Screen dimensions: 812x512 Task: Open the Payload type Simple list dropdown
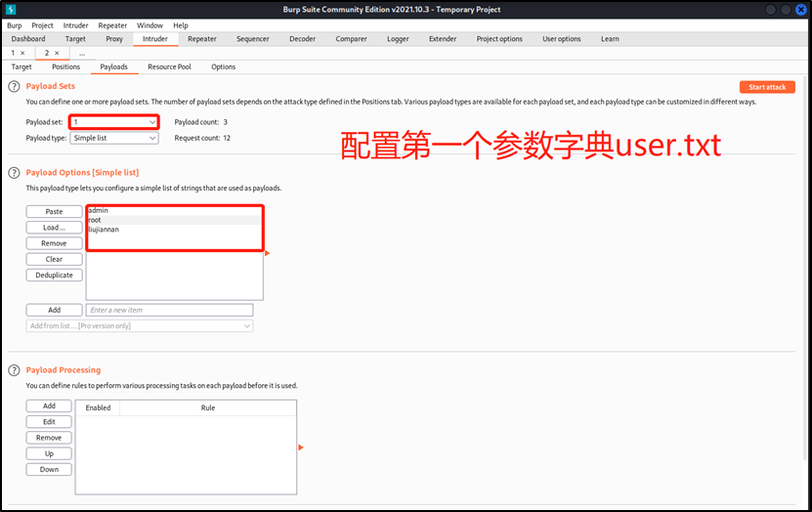[x=114, y=138]
